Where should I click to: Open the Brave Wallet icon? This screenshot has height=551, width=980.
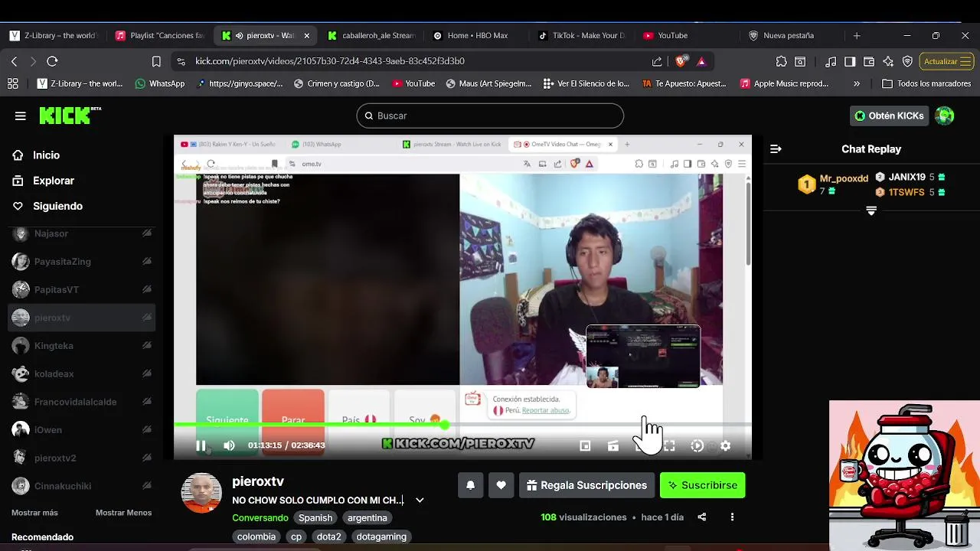coord(869,61)
